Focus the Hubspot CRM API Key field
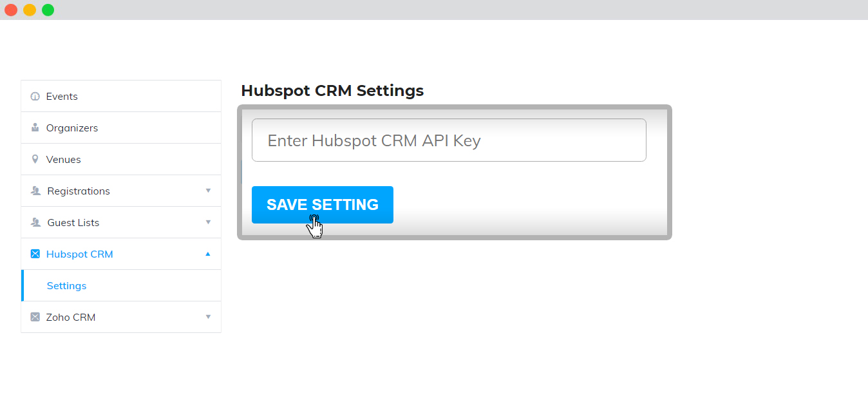The image size is (868, 409). (x=449, y=140)
